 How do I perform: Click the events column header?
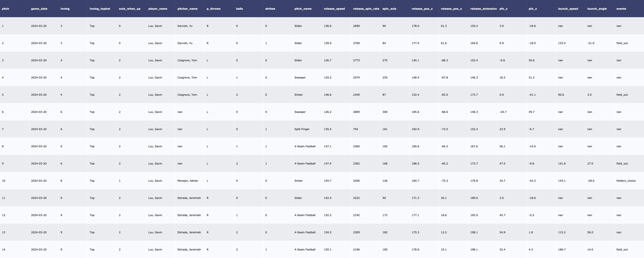point(621,9)
